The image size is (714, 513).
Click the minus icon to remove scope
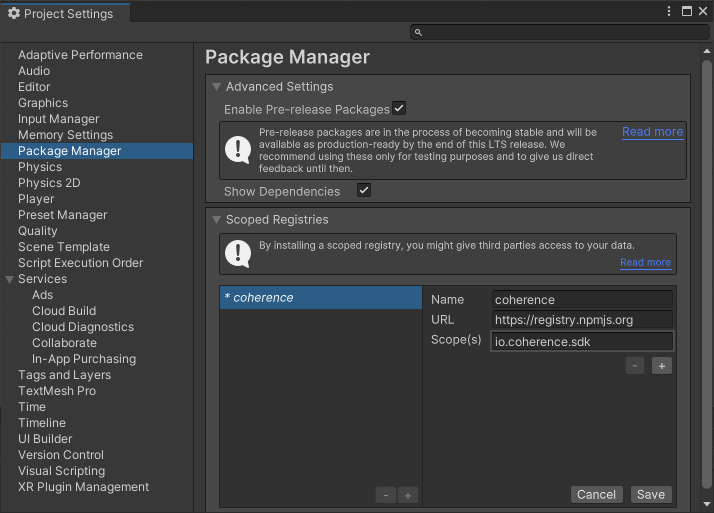pyautogui.click(x=635, y=366)
